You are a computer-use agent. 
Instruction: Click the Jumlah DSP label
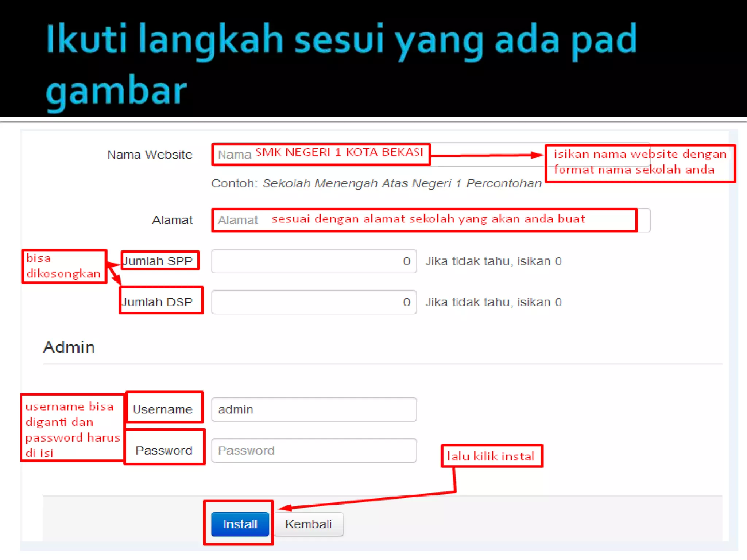pyautogui.click(x=157, y=302)
